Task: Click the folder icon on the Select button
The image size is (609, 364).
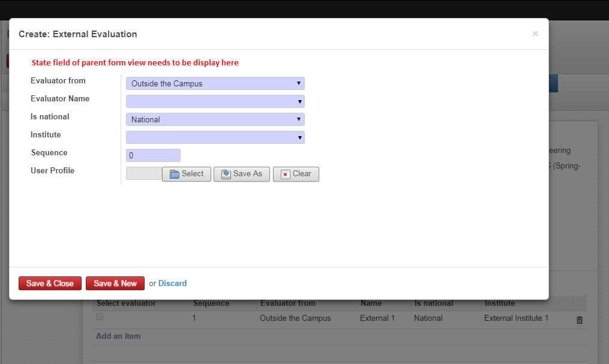Action: click(175, 174)
